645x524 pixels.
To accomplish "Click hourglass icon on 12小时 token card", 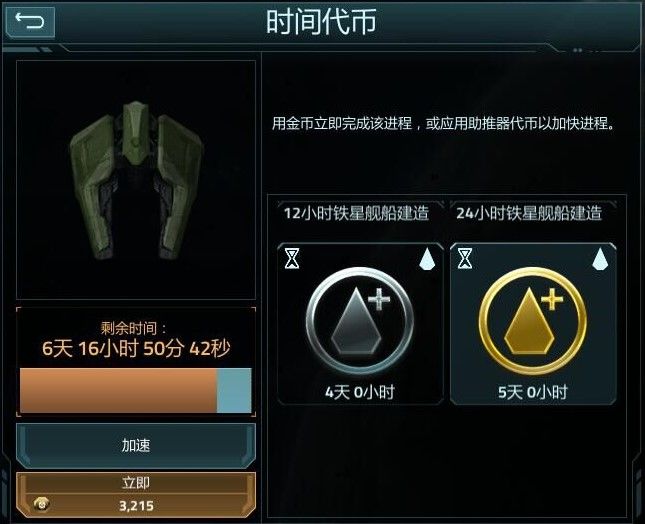I will click(x=292, y=258).
